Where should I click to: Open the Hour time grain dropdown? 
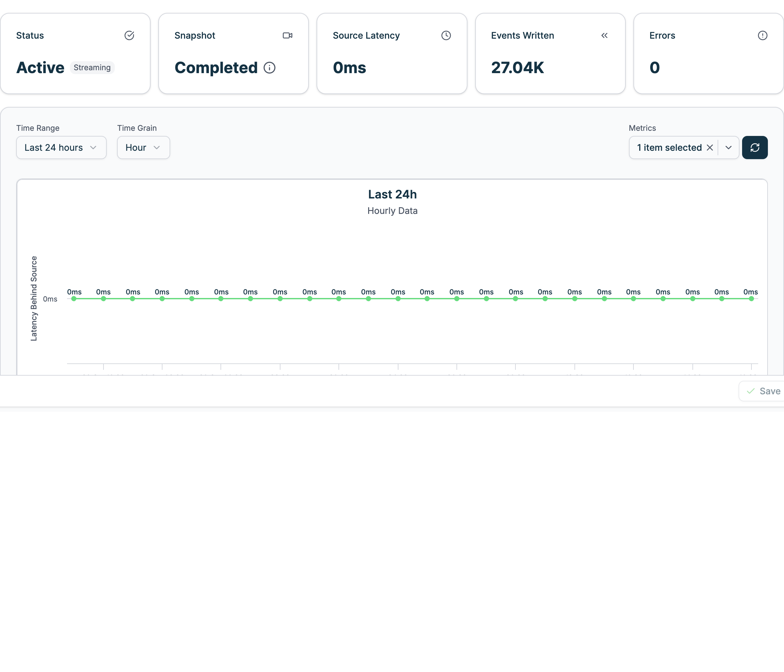pos(143,148)
